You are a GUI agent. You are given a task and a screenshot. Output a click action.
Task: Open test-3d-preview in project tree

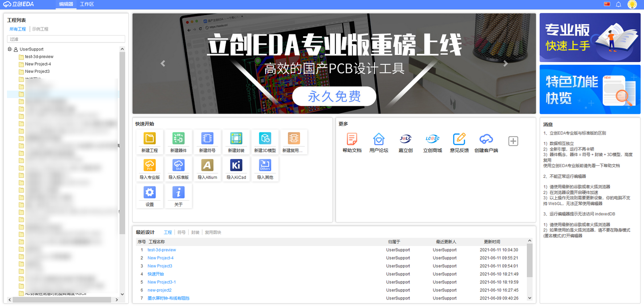click(39, 57)
